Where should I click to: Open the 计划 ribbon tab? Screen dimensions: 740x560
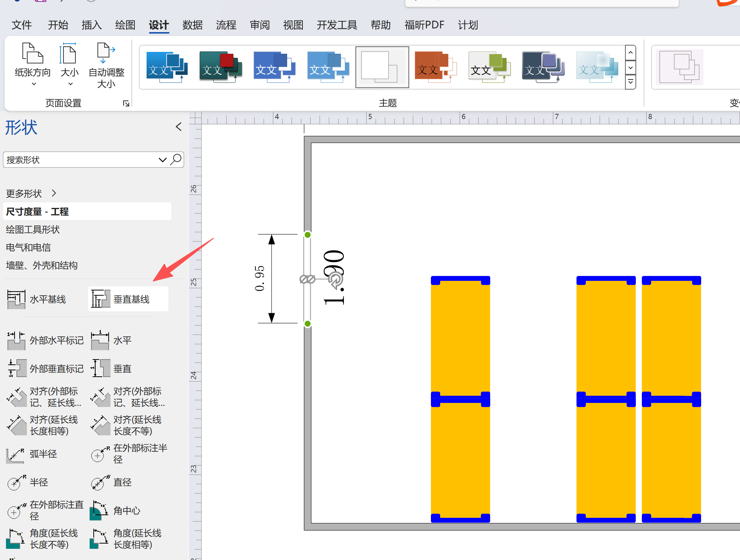(x=468, y=25)
